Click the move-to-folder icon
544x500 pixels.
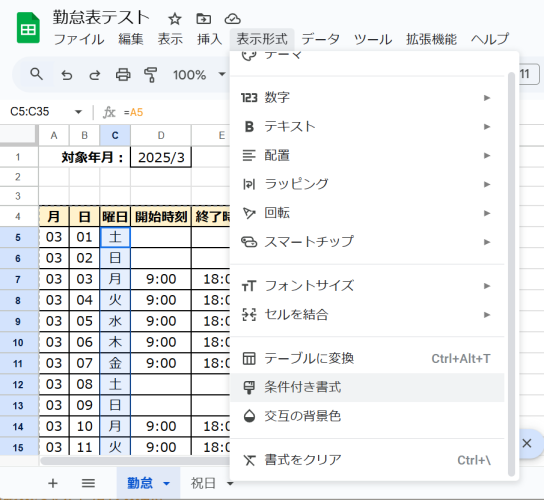click(x=203, y=19)
